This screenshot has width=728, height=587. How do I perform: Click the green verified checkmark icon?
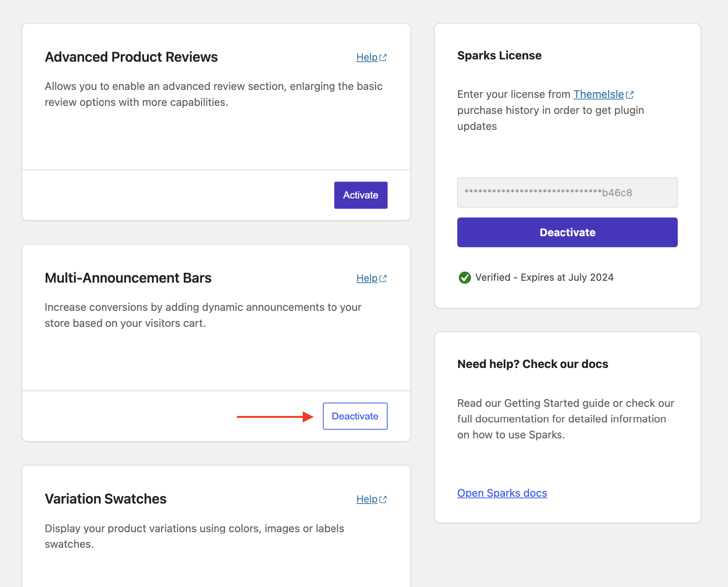pyautogui.click(x=465, y=278)
